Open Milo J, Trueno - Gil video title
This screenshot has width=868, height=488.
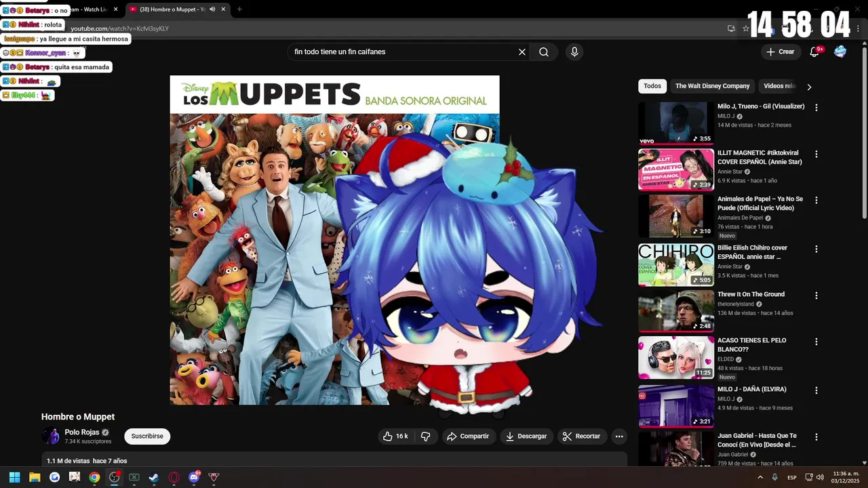(x=761, y=106)
